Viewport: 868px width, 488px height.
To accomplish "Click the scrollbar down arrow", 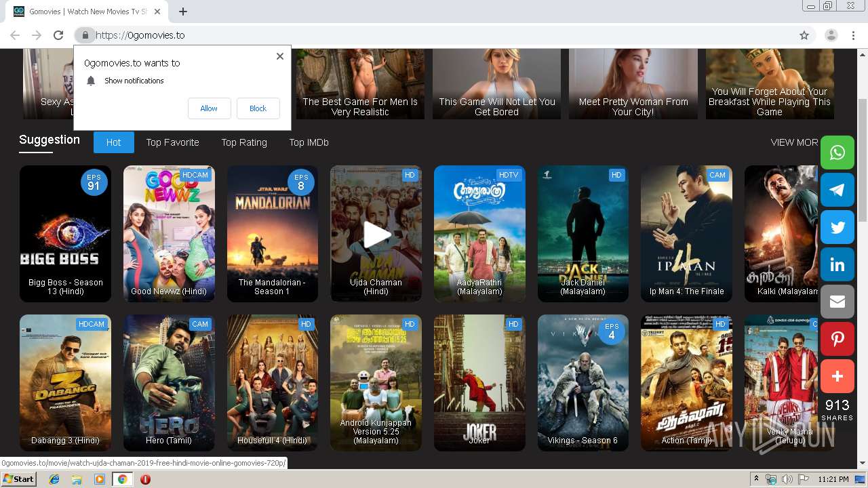I will pyautogui.click(x=863, y=464).
